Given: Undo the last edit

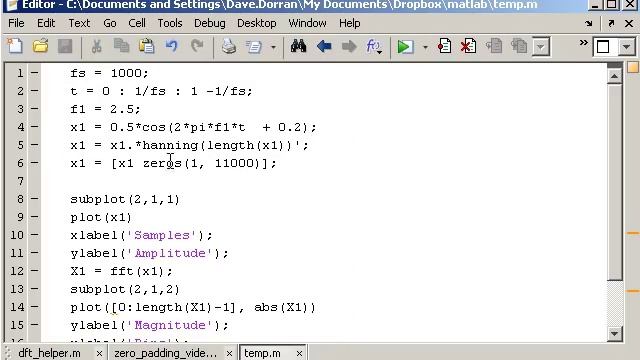Looking at the screenshot, I should pos(172,46).
